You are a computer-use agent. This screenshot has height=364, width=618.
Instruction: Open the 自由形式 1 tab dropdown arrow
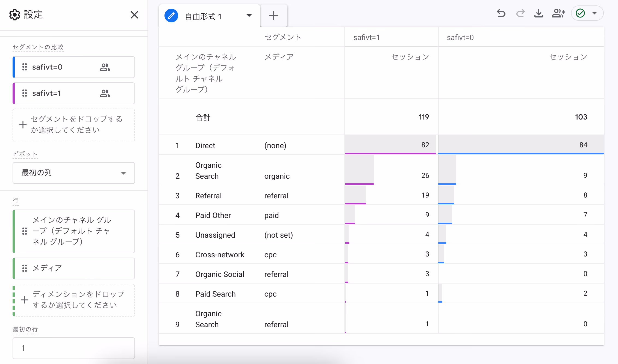249,16
